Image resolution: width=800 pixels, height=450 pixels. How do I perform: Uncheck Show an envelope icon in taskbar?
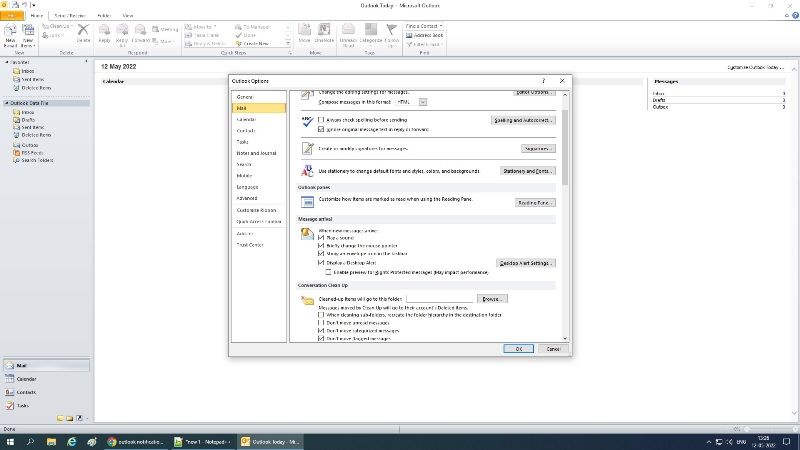click(321, 254)
